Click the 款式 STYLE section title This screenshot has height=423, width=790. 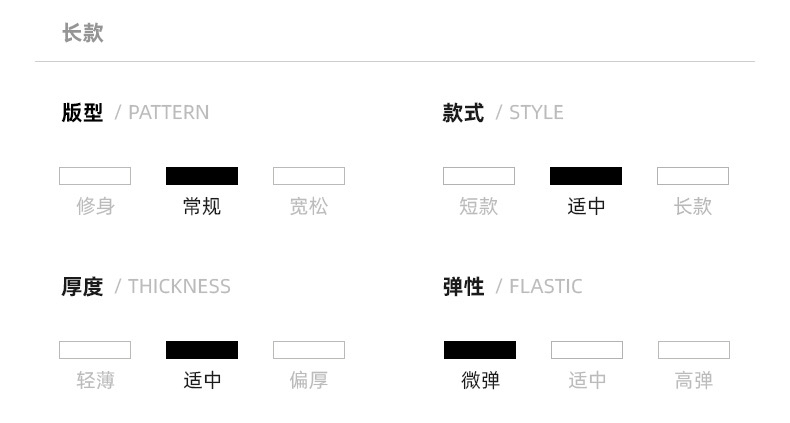click(x=503, y=113)
